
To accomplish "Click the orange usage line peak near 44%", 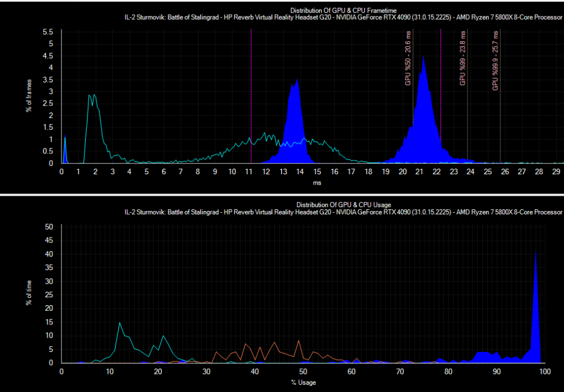I will 275,342.
